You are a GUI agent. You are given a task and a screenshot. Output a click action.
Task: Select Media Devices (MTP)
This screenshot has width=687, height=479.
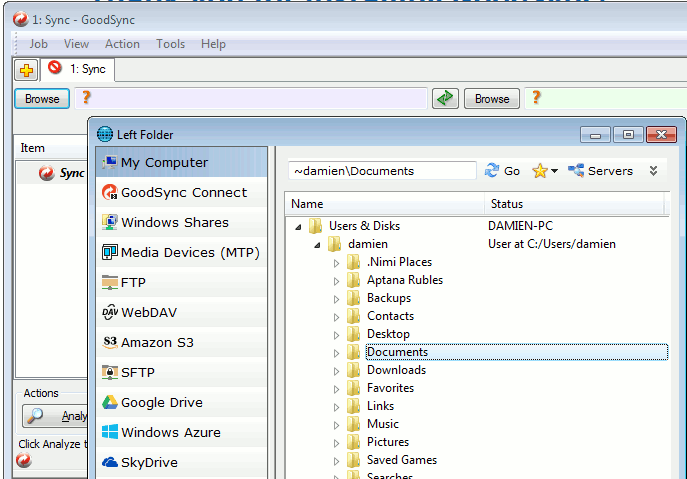(x=181, y=252)
